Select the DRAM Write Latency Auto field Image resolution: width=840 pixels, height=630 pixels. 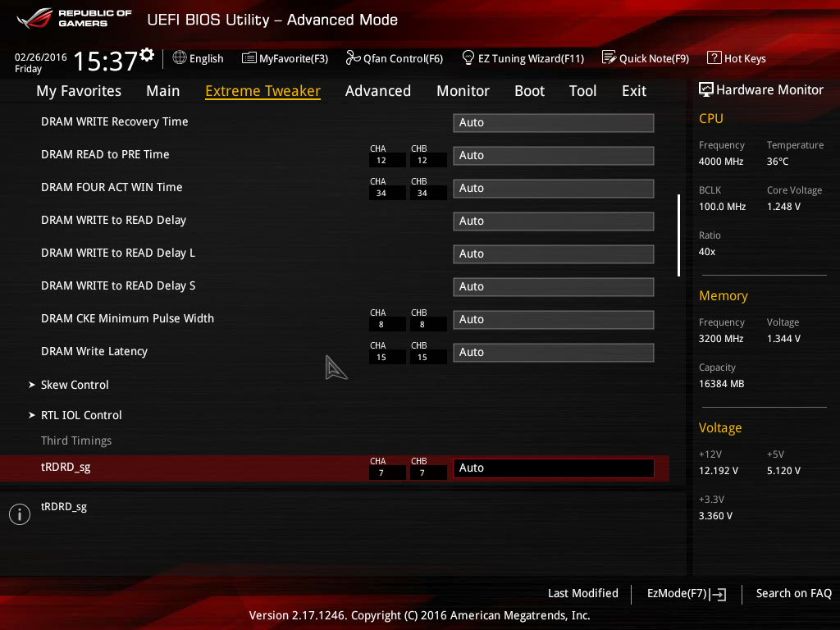(554, 353)
